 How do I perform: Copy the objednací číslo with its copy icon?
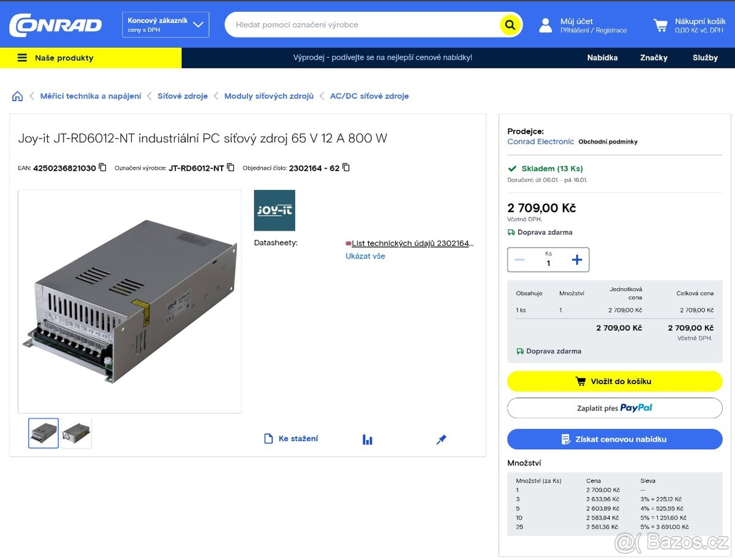pyautogui.click(x=345, y=167)
